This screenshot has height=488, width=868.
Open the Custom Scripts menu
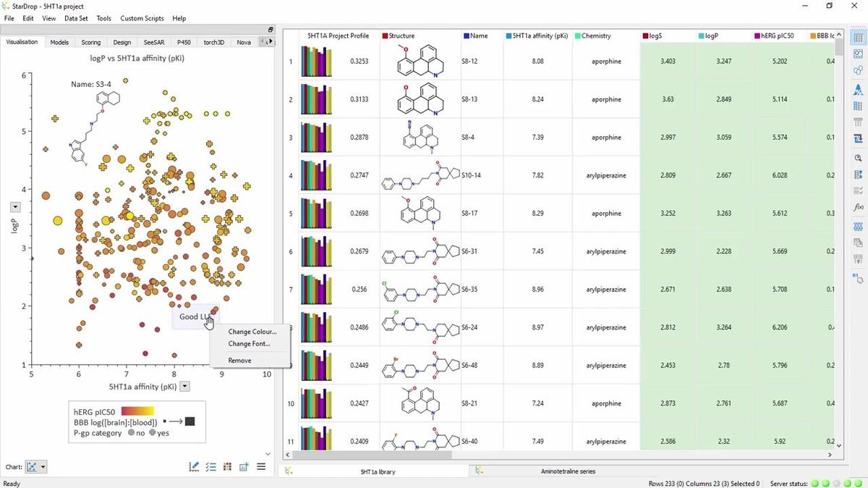point(141,18)
